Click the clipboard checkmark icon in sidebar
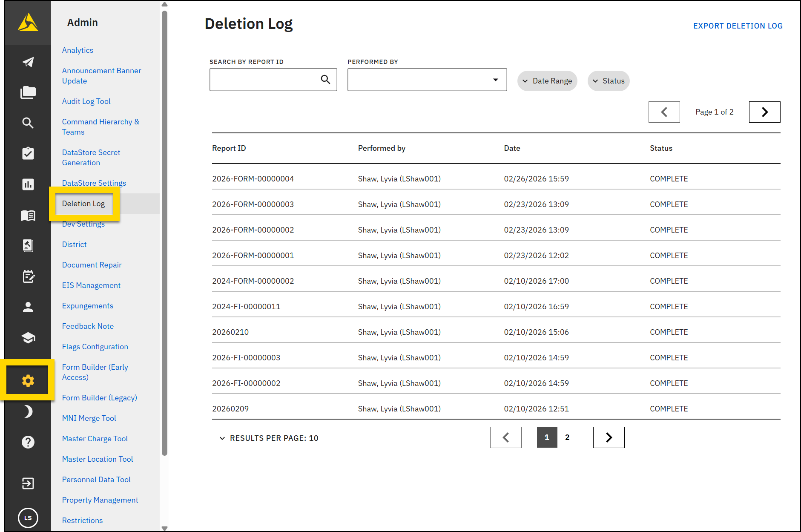Image resolution: width=801 pixels, height=532 pixels. pyautogui.click(x=28, y=153)
